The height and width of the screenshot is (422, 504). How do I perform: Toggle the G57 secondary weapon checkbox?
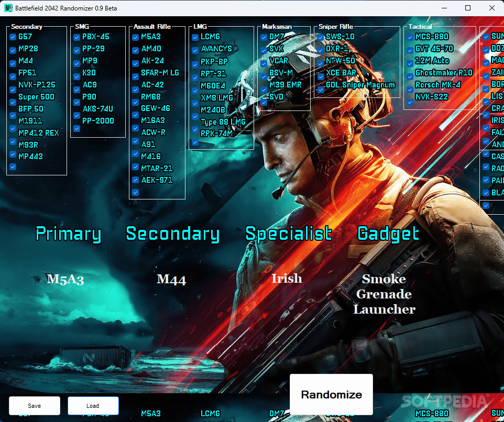pyautogui.click(x=13, y=37)
